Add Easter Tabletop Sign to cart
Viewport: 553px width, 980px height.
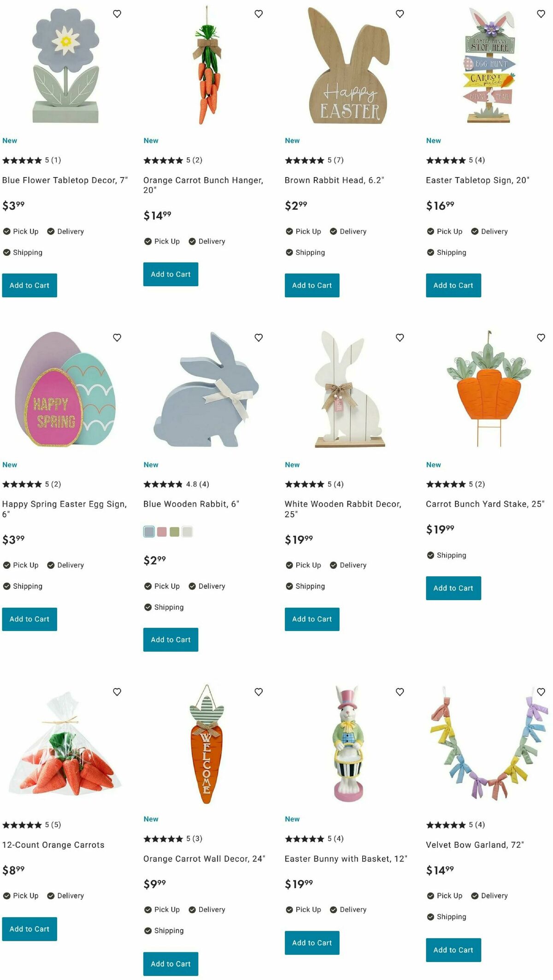click(x=453, y=285)
